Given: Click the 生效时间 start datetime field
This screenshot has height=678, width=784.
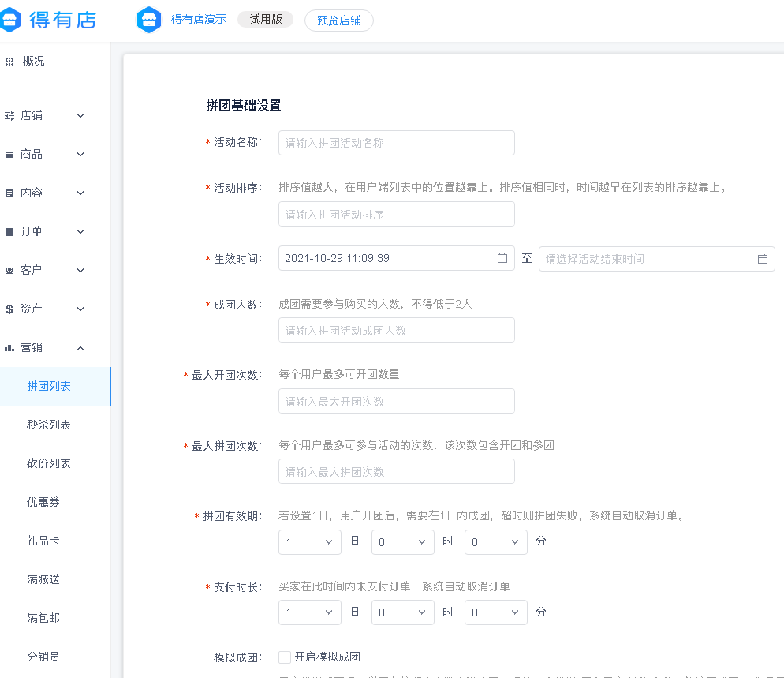Looking at the screenshot, I should tap(397, 258).
